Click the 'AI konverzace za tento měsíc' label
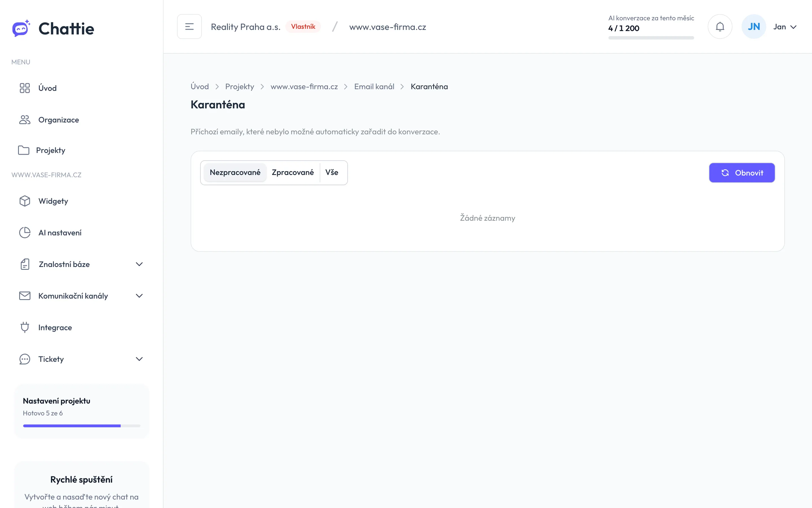The image size is (812, 508). tap(651, 18)
